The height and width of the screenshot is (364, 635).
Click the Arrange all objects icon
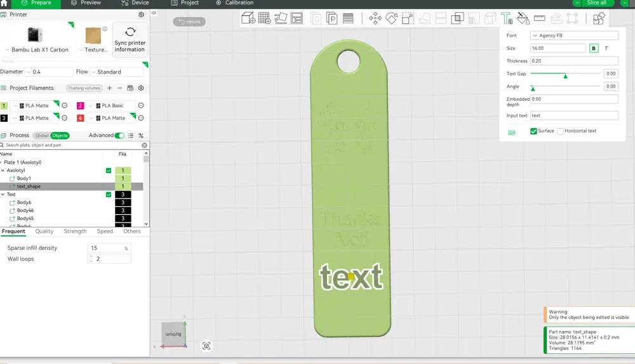(297, 18)
